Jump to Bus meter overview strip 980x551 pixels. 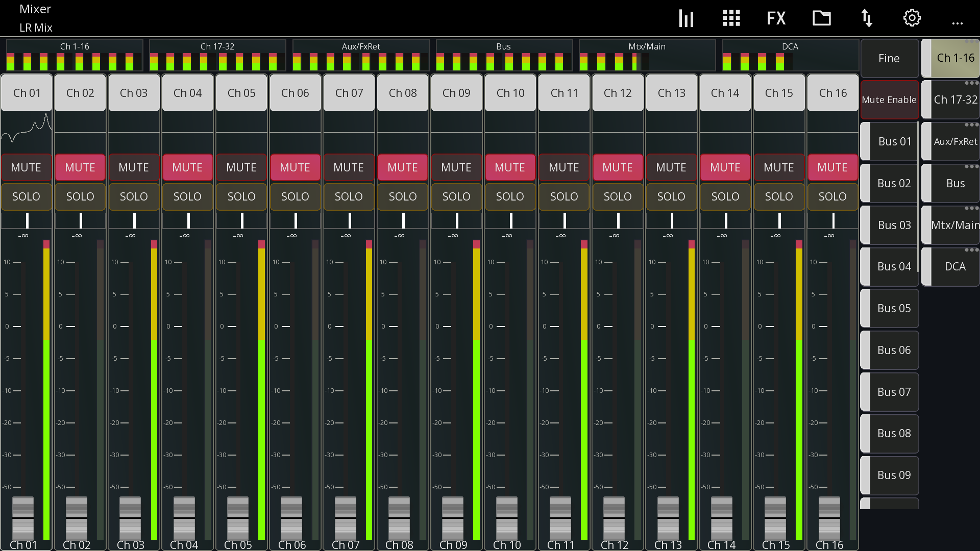pyautogui.click(x=504, y=55)
